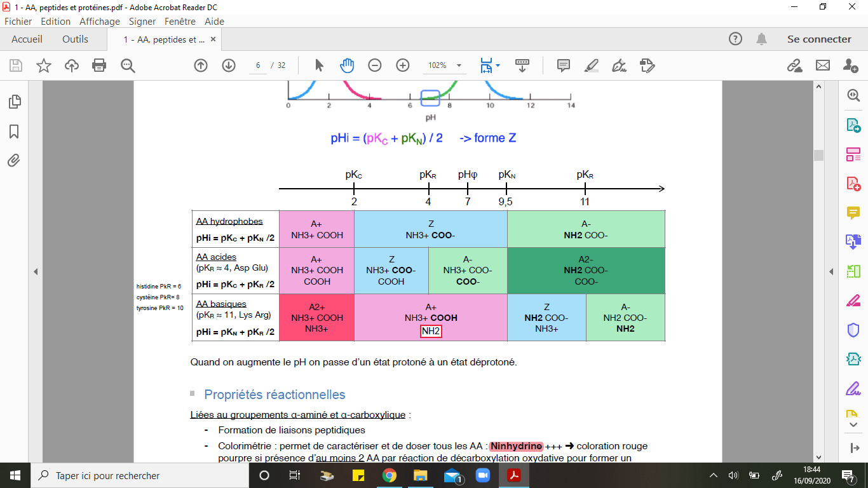Open the Add comment tool
Screen dimensions: 868x488
click(x=563, y=65)
